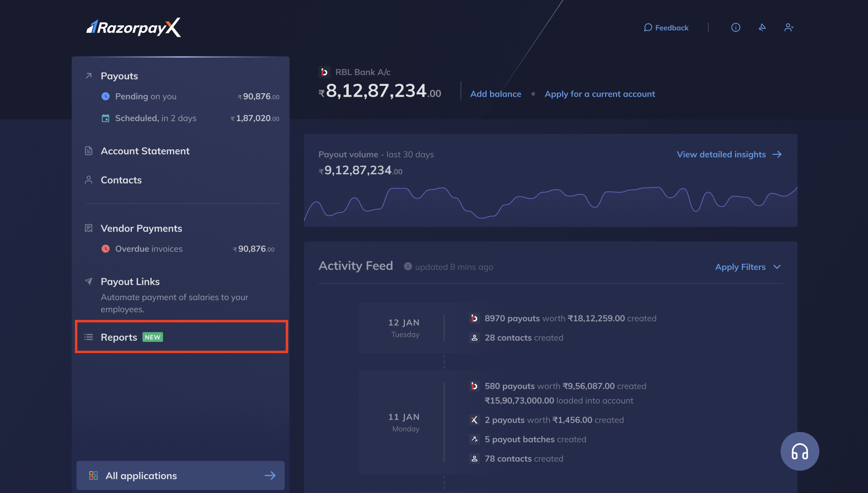Click the 580 payouts worth ₹9,56,087.00 entry

tap(565, 386)
